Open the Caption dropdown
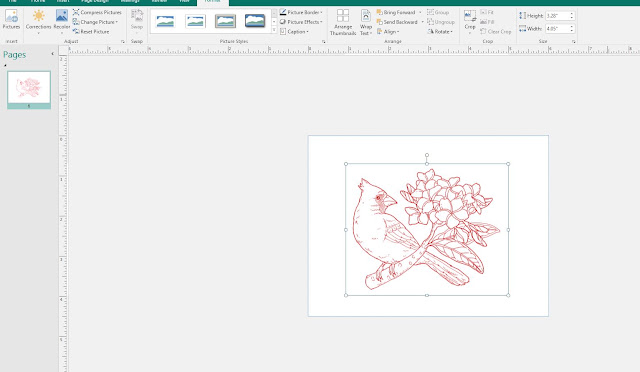This screenshot has width=640, height=372. click(294, 31)
